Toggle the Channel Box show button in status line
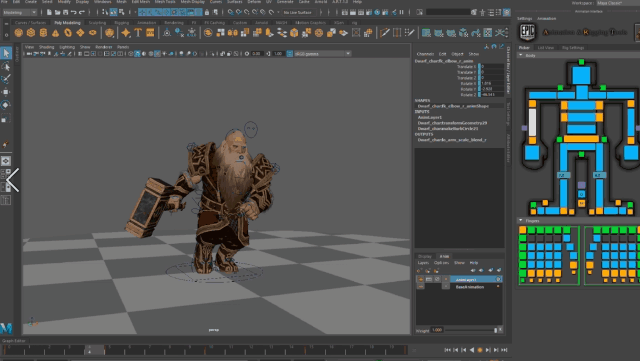Screen dimensions: 640x361 507,12
